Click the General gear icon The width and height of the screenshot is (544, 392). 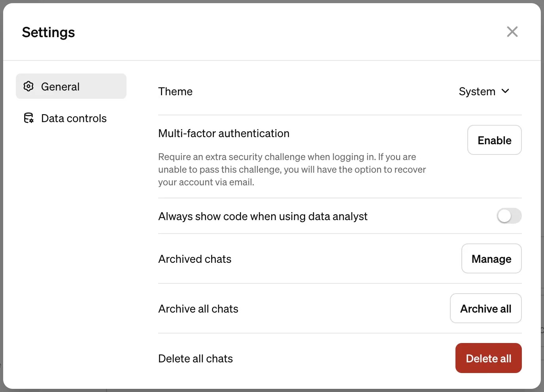[28, 86]
